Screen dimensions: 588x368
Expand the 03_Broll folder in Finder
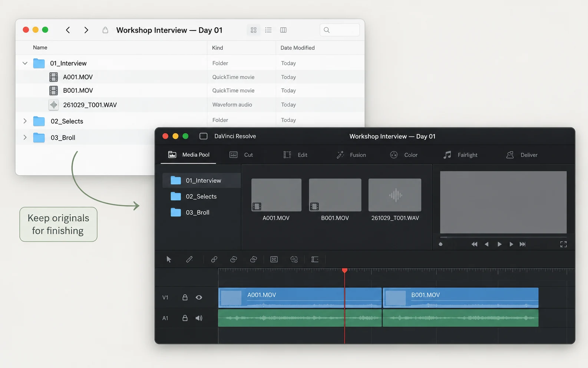[25, 137]
